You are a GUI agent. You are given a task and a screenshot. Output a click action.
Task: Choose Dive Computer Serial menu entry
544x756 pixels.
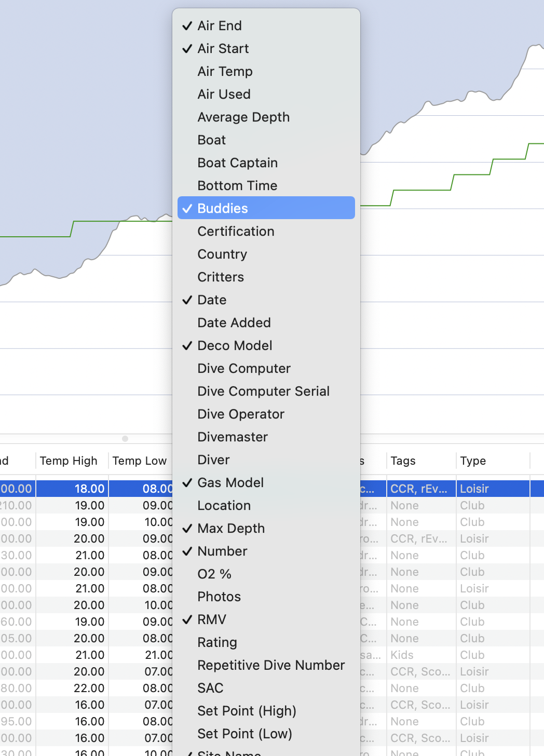263,391
